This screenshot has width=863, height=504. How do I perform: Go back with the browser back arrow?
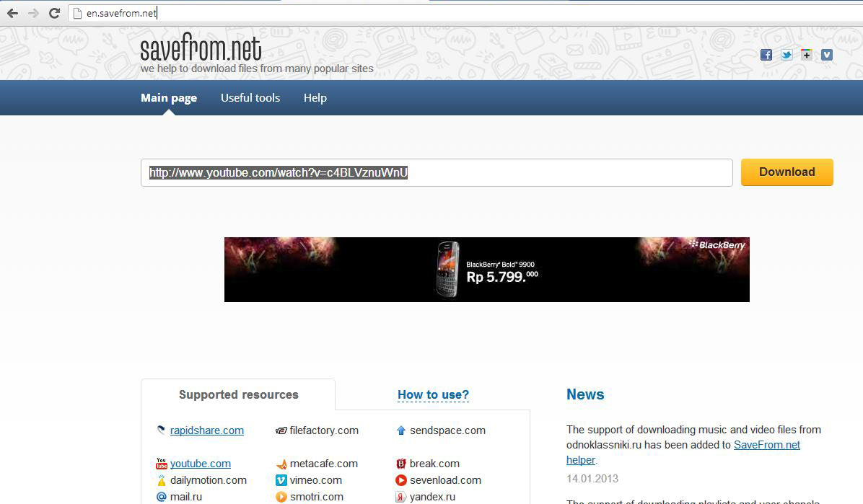[12, 13]
